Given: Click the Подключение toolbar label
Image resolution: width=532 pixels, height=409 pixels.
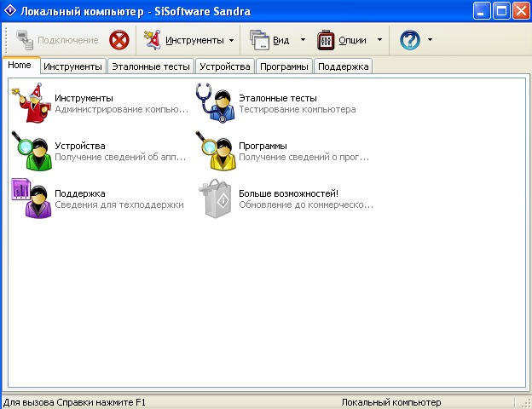Looking at the screenshot, I should [68, 40].
